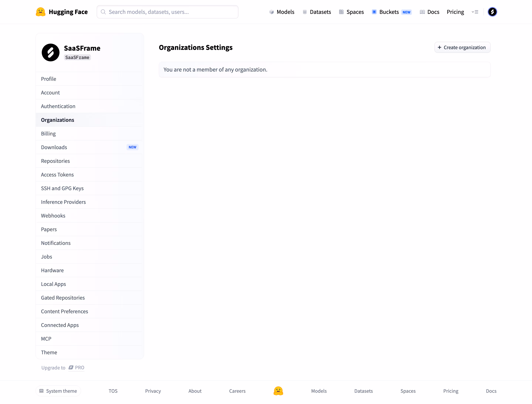Open the System theme selector
The height and width of the screenshot is (404, 532).
(x=58, y=391)
